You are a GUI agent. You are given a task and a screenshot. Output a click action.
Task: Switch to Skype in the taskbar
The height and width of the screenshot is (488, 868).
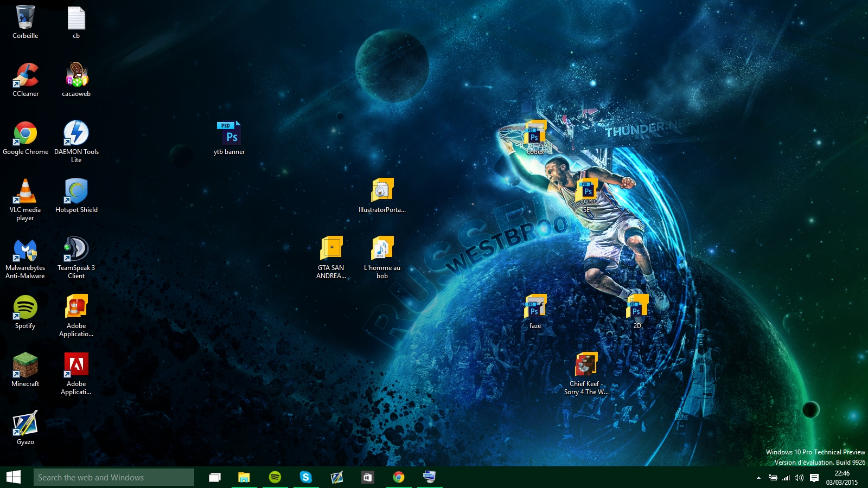click(306, 477)
